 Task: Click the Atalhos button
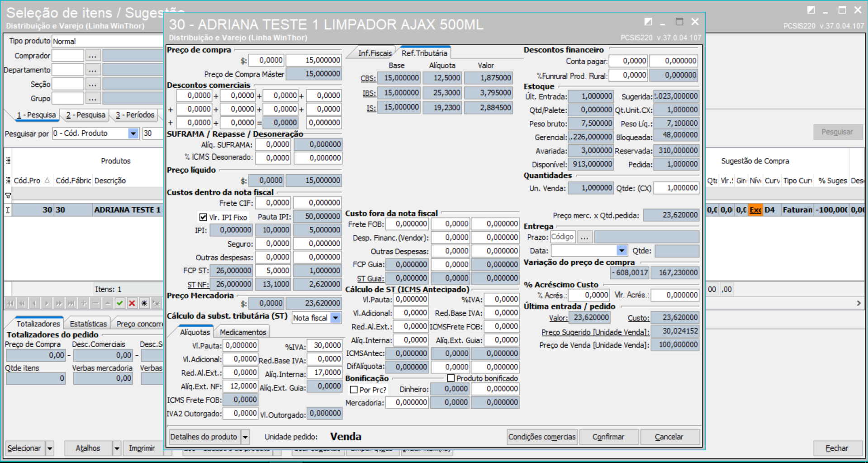pos(88,448)
